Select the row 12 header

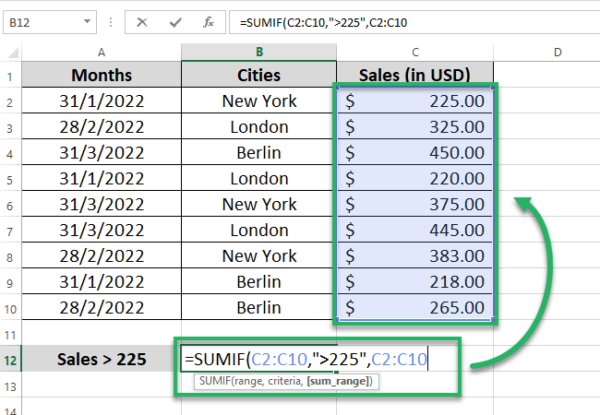[10, 360]
